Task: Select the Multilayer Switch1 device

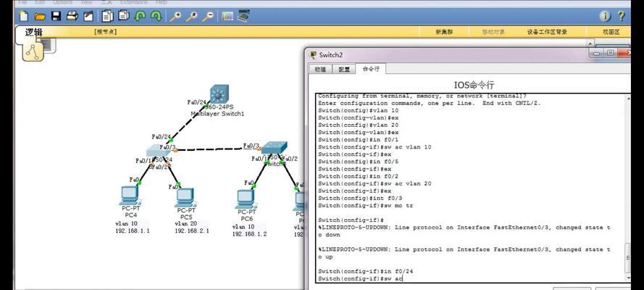Action: coord(219,94)
